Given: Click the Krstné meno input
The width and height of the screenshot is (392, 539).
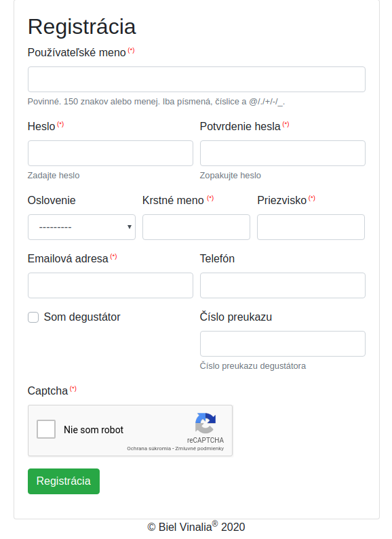Looking at the screenshot, I should 196,227.
